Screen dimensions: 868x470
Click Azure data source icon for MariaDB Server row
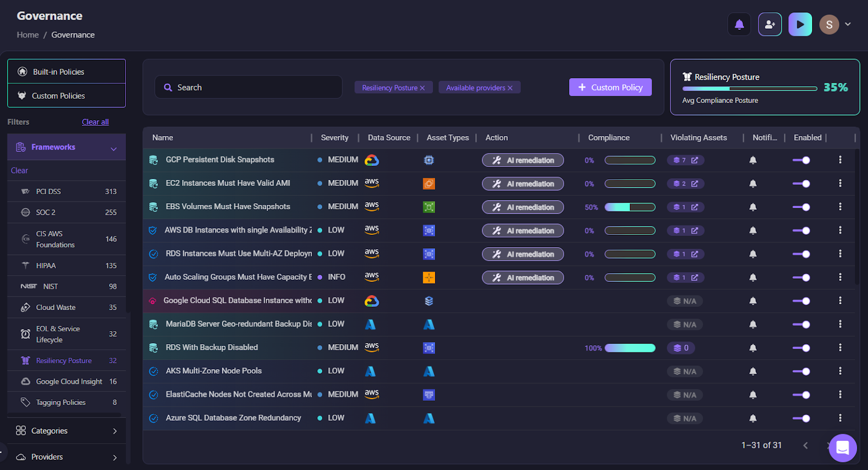[371, 324]
